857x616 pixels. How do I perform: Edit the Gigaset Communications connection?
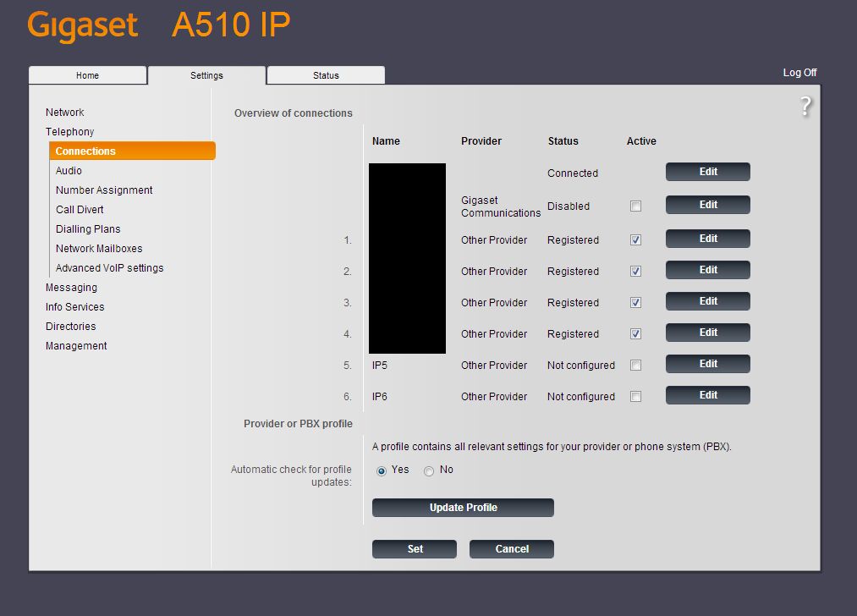click(x=708, y=205)
